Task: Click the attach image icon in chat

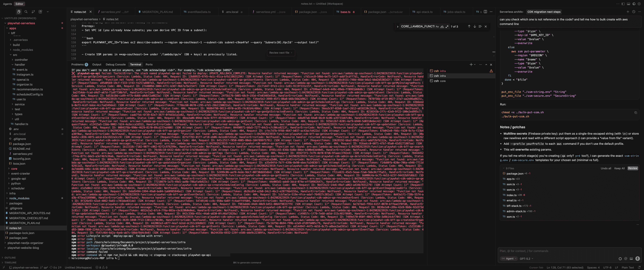Action: coord(631,259)
